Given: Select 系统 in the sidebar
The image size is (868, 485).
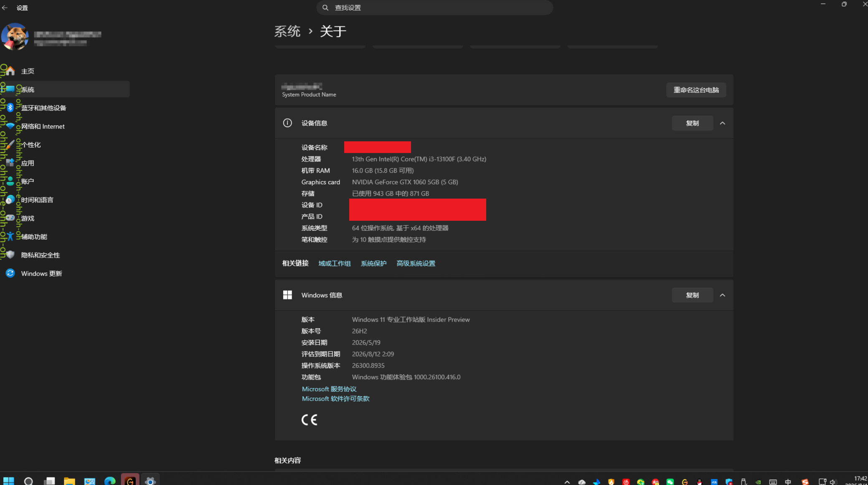Looking at the screenshot, I should (x=65, y=89).
